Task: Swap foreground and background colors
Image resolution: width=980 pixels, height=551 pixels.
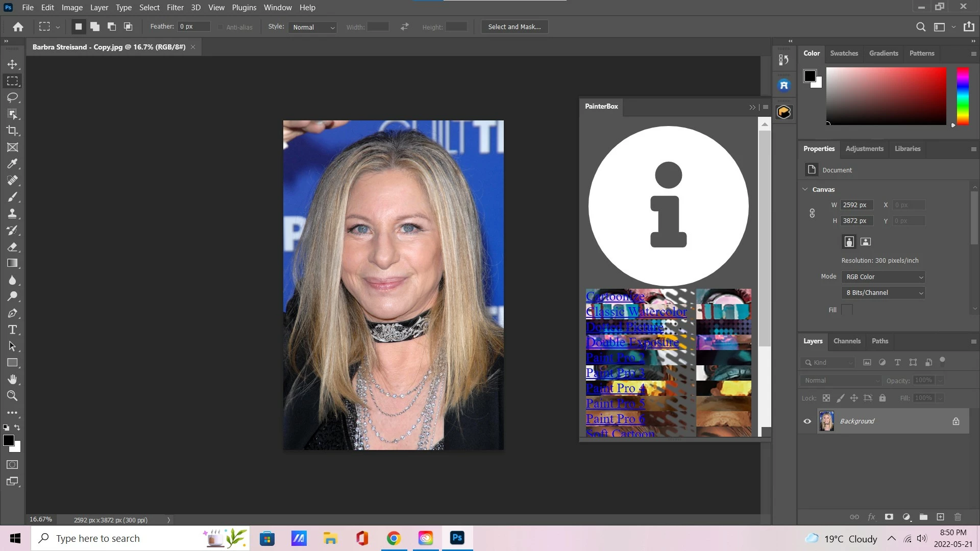Action: click(17, 428)
